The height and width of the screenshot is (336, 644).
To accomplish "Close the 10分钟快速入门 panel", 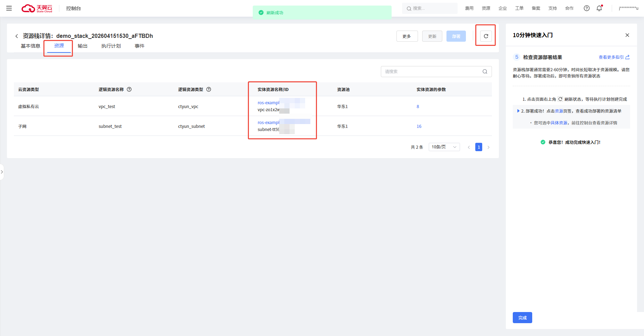I will [x=627, y=35].
